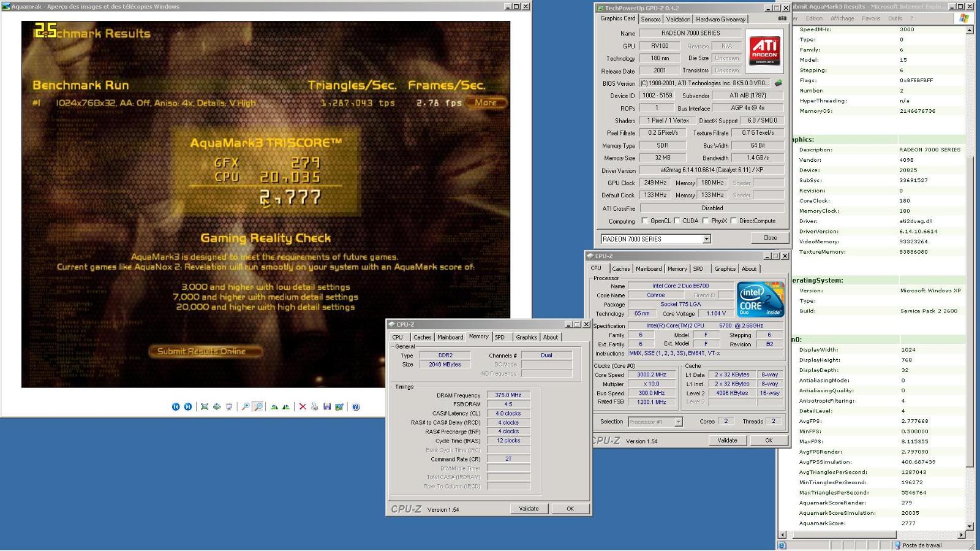Viewport: 980px width, 551px height.
Task: Click the Zoom In magnifier icon
Action: (x=246, y=406)
